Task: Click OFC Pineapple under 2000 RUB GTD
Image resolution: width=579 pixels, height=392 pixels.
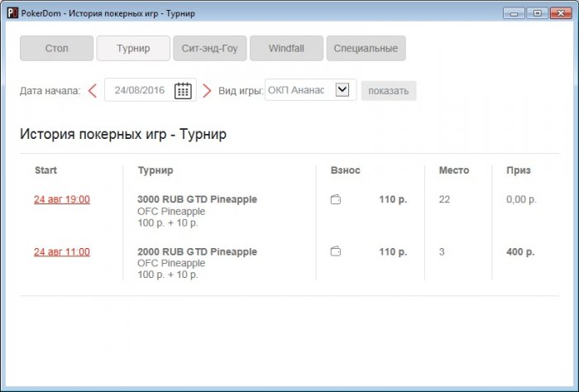Action: pos(171,263)
